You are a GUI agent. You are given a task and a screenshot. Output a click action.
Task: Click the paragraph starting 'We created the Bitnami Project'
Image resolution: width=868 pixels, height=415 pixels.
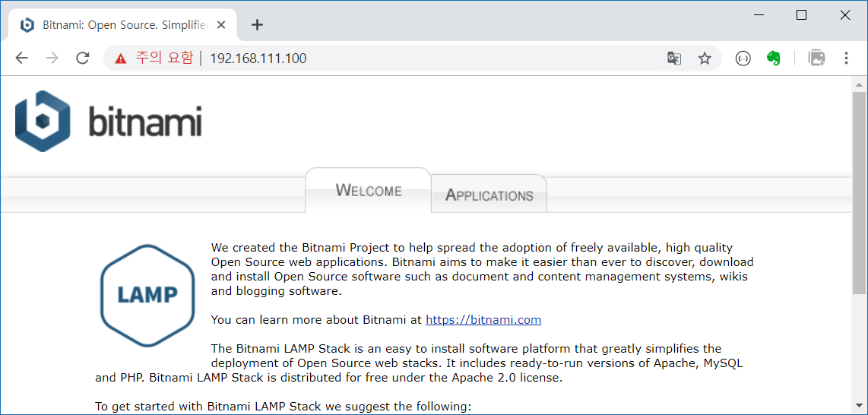[x=482, y=269]
